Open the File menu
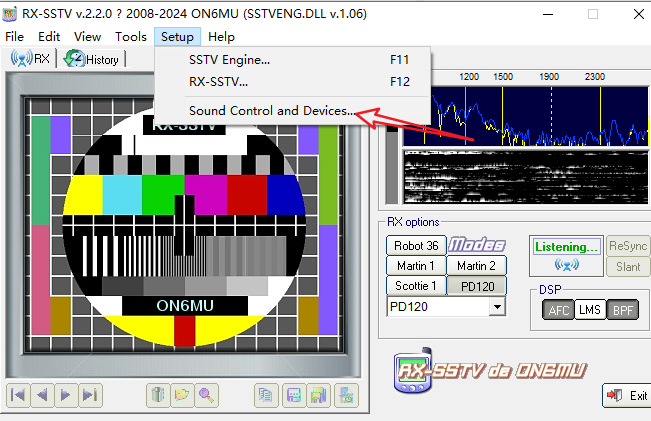This screenshot has height=421, width=651. point(15,37)
